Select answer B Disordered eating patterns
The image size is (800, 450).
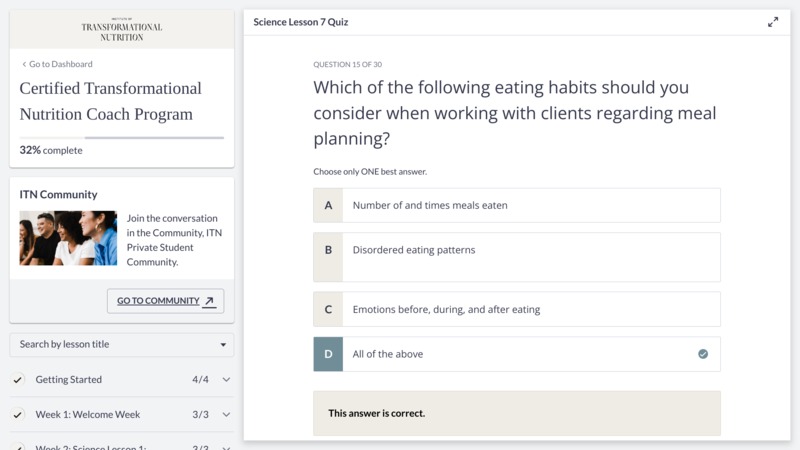[517, 257]
